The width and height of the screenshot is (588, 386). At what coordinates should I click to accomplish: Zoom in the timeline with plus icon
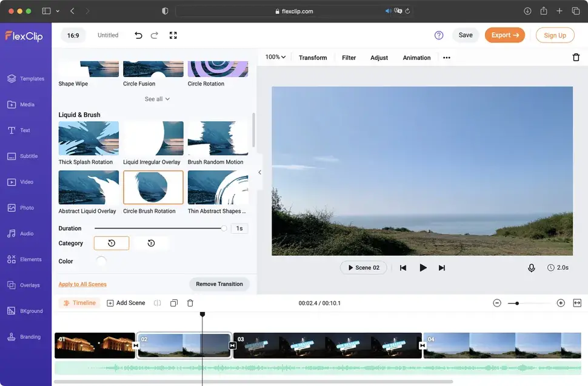[x=561, y=303]
